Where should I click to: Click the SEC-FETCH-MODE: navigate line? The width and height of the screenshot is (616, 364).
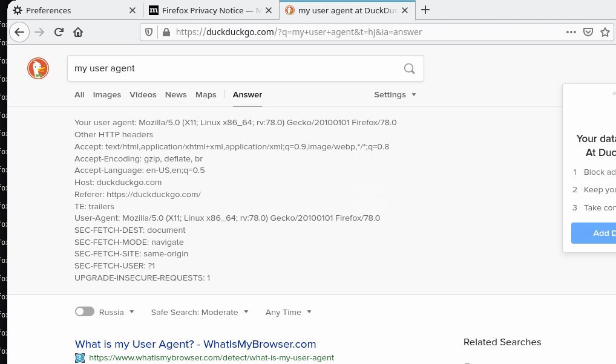click(129, 242)
